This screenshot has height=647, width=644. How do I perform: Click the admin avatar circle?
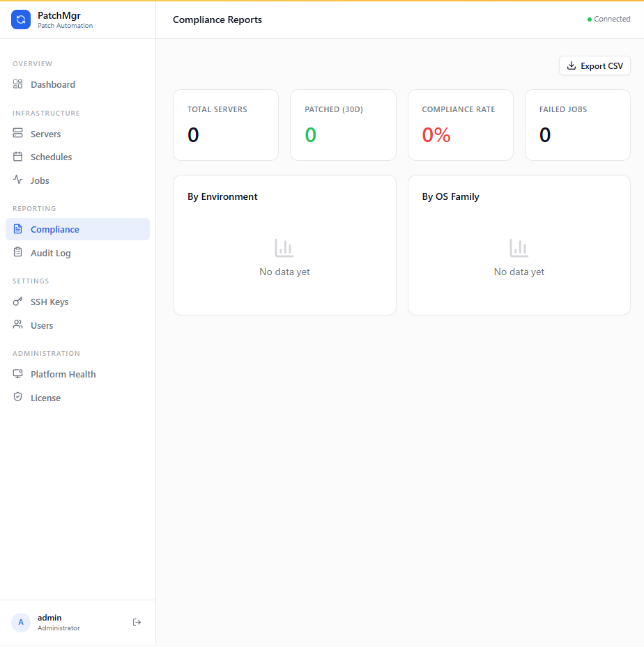pyautogui.click(x=21, y=622)
